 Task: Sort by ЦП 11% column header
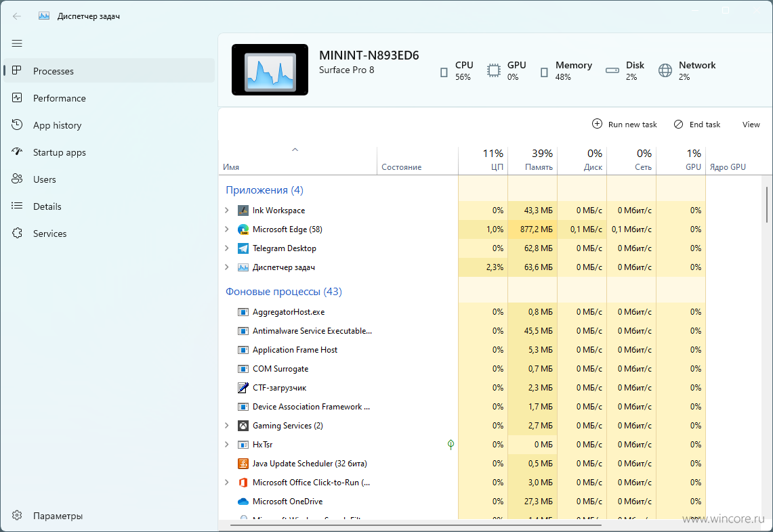click(x=483, y=160)
